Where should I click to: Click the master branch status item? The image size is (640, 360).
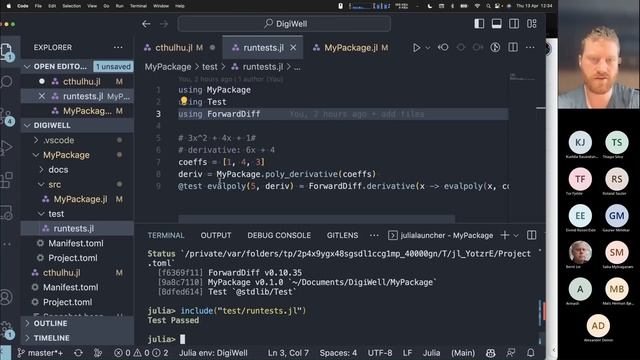tap(40, 353)
